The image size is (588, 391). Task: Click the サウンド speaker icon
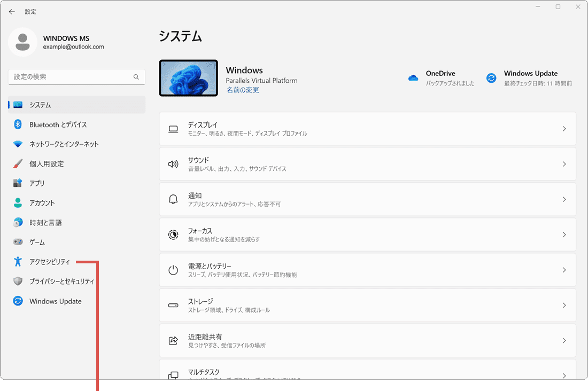click(173, 163)
